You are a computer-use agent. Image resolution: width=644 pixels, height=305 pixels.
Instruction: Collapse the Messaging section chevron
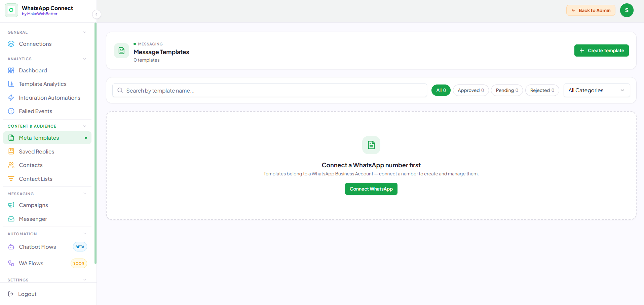pos(85,194)
